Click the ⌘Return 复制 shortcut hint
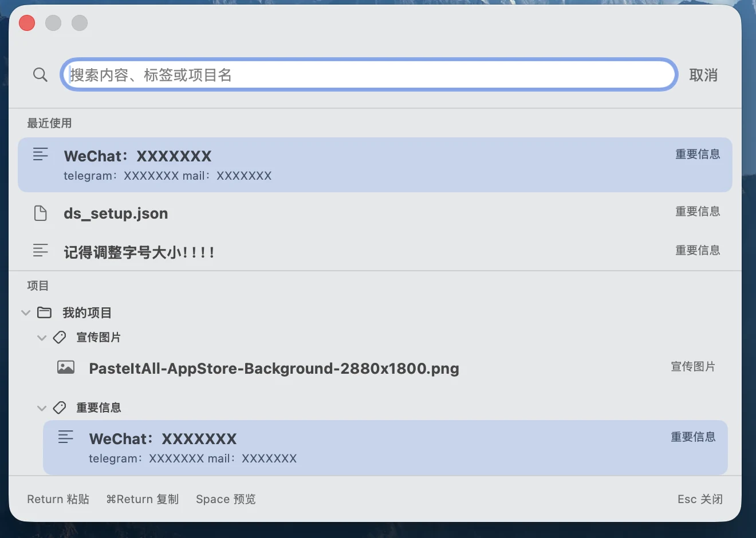 [143, 499]
